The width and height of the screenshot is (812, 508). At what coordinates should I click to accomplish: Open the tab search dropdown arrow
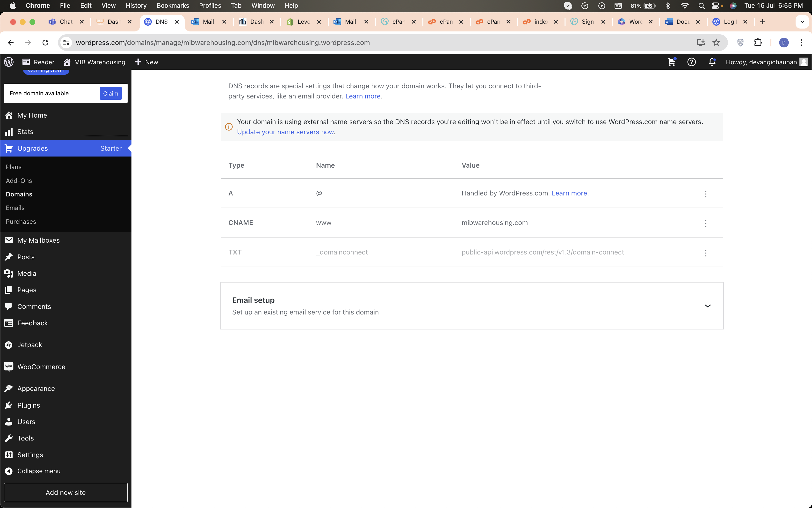click(802, 22)
